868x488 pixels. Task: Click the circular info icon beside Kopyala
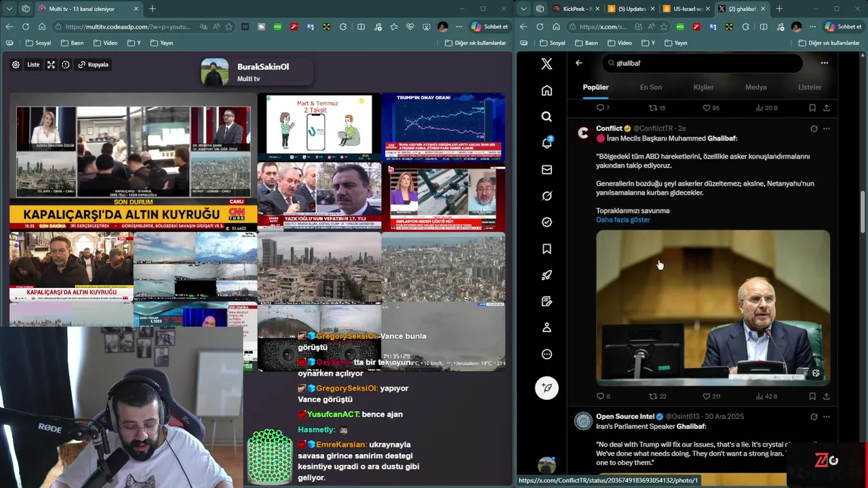pyautogui.click(x=66, y=64)
